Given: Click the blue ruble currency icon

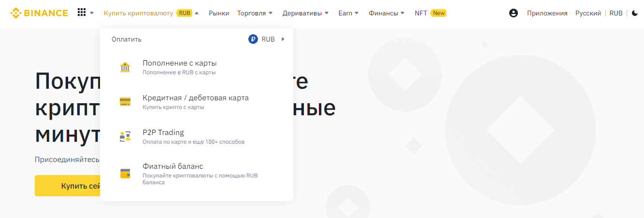Looking at the screenshot, I should (253, 40).
